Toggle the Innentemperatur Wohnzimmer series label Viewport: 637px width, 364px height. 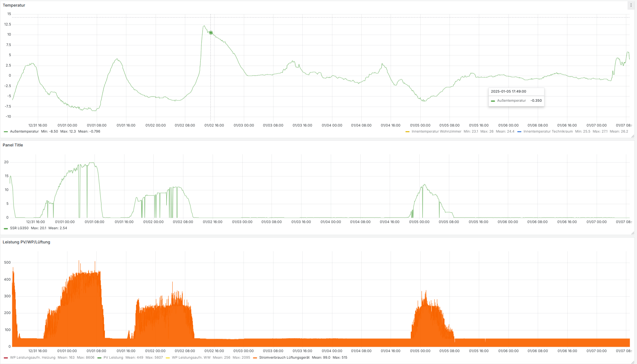click(x=436, y=132)
